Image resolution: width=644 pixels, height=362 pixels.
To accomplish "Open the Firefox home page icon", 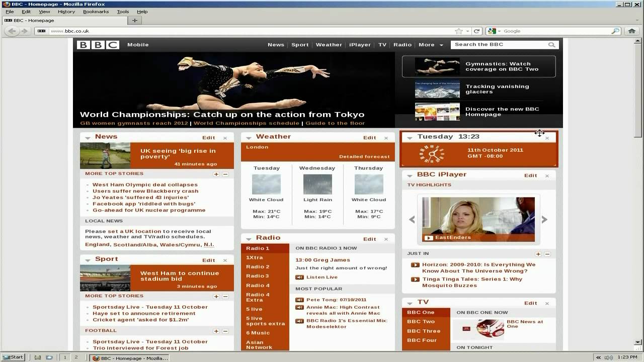I will point(632,31).
